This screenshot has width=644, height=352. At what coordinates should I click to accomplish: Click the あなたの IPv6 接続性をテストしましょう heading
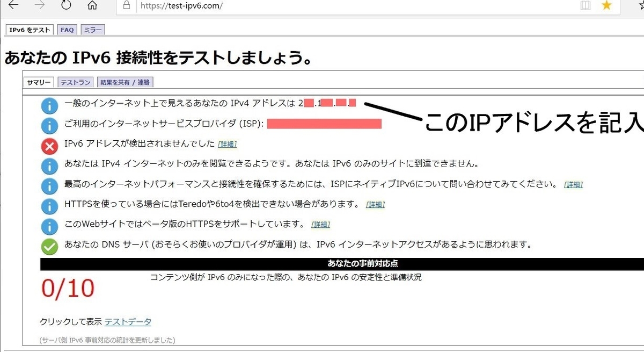(159, 58)
